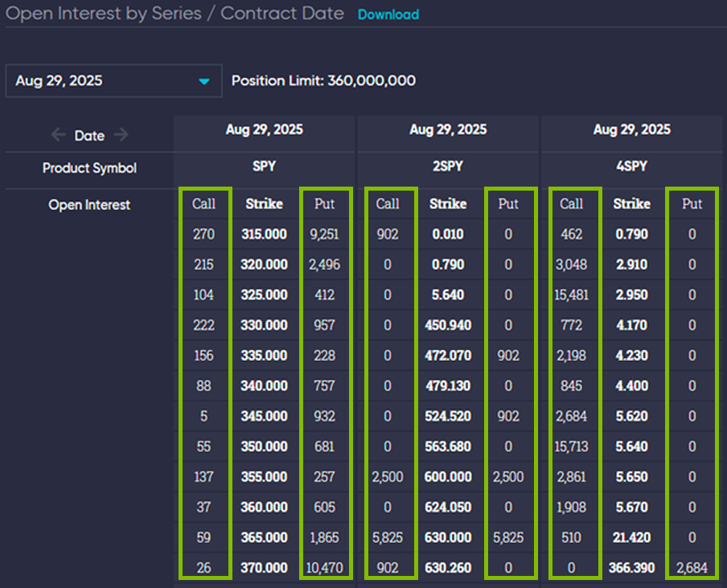The width and height of the screenshot is (727, 588).
Task: Click the caret arrow in date selector
Action: coord(204,81)
